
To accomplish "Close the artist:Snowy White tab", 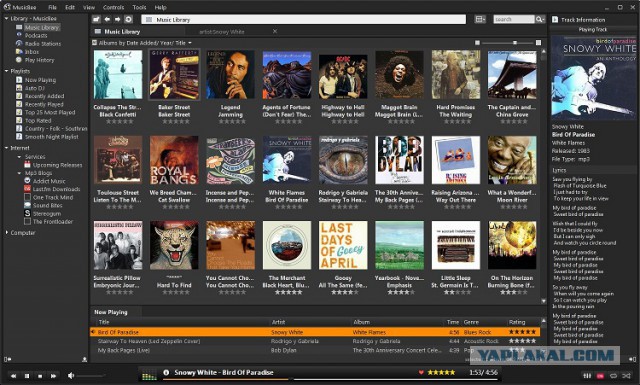I will pyautogui.click(x=275, y=31).
